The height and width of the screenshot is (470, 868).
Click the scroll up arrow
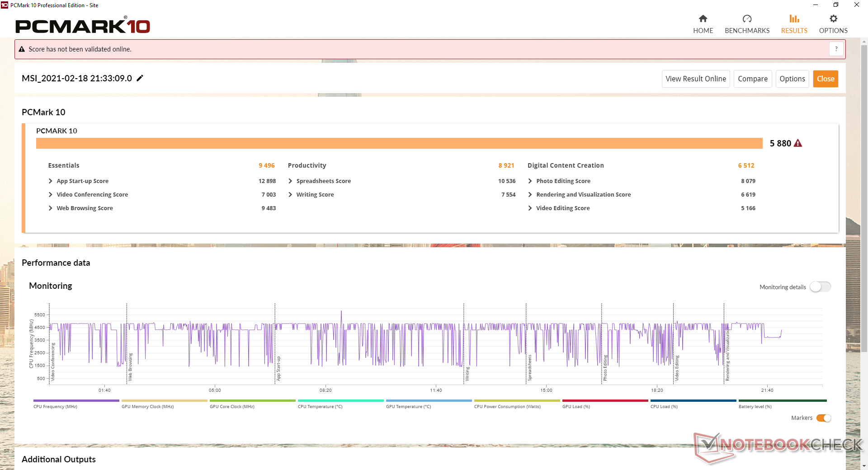point(864,42)
